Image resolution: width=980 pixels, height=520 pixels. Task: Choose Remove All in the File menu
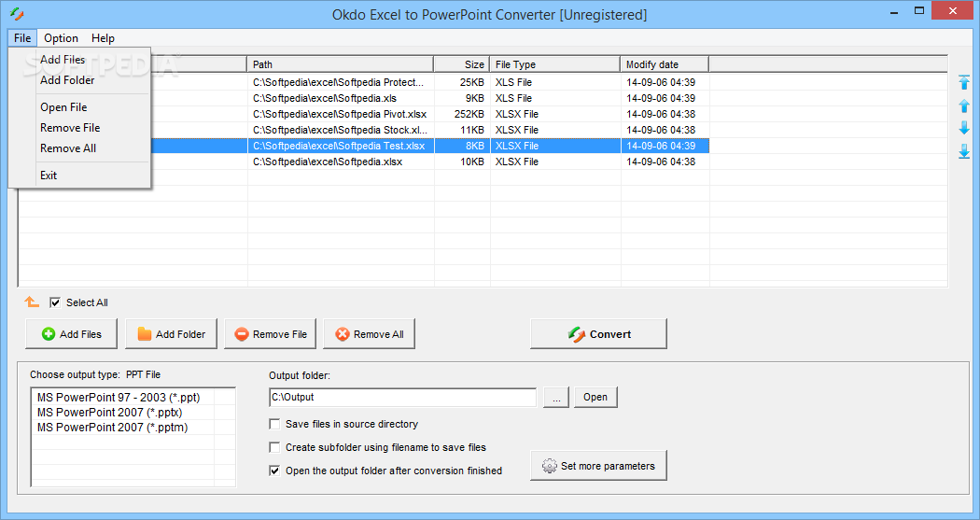(68, 148)
